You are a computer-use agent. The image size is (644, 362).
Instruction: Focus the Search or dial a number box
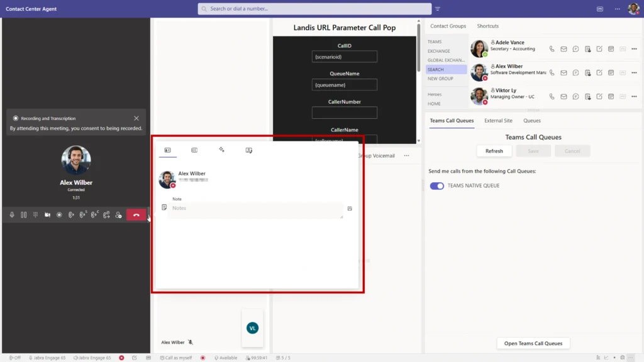(314, 9)
